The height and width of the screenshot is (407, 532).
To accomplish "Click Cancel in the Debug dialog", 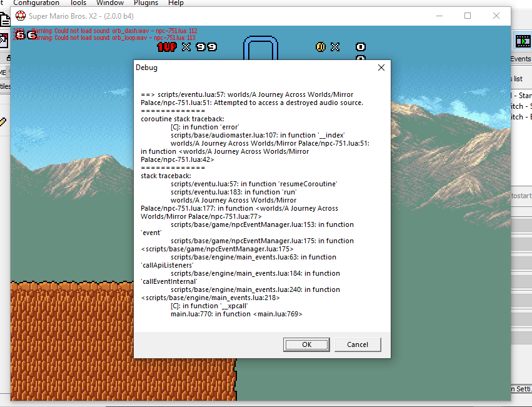I will click(x=358, y=344).
